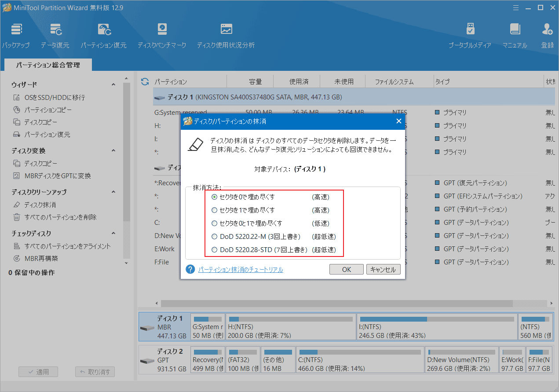Sort by ファイルシステム column header
The height and width of the screenshot is (392, 559).
point(394,82)
